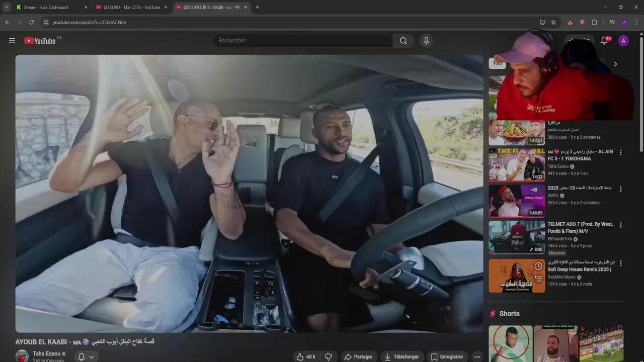The width and height of the screenshot is (644, 362).
Task: Switch to NU - Man O To YouTube tab
Action: pos(132,7)
